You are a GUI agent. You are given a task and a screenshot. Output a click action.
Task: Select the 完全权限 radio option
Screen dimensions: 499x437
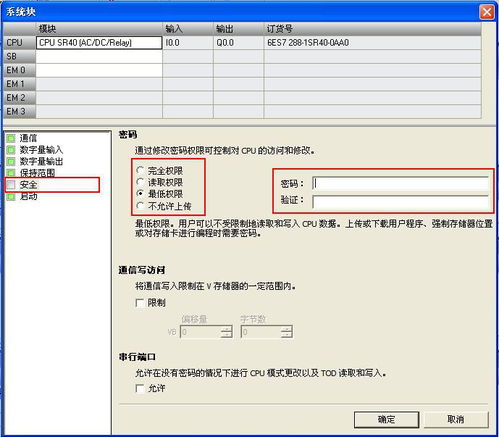click(x=140, y=170)
